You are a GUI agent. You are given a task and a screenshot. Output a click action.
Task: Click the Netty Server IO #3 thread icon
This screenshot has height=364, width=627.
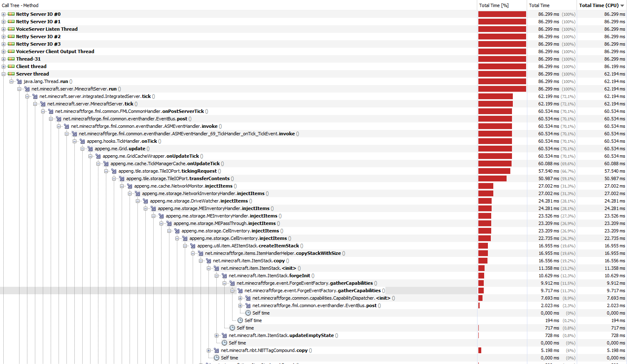(11, 44)
